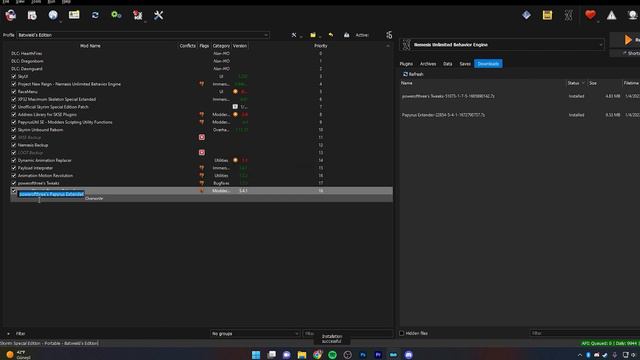Click the Category column header
The image size is (640, 360).
tap(221, 46)
